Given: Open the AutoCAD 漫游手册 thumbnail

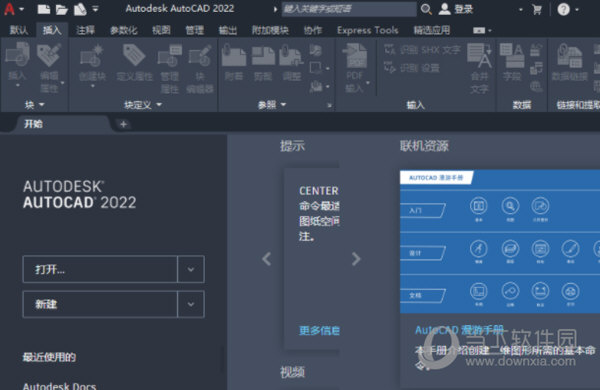Looking at the screenshot, I should [x=500, y=242].
